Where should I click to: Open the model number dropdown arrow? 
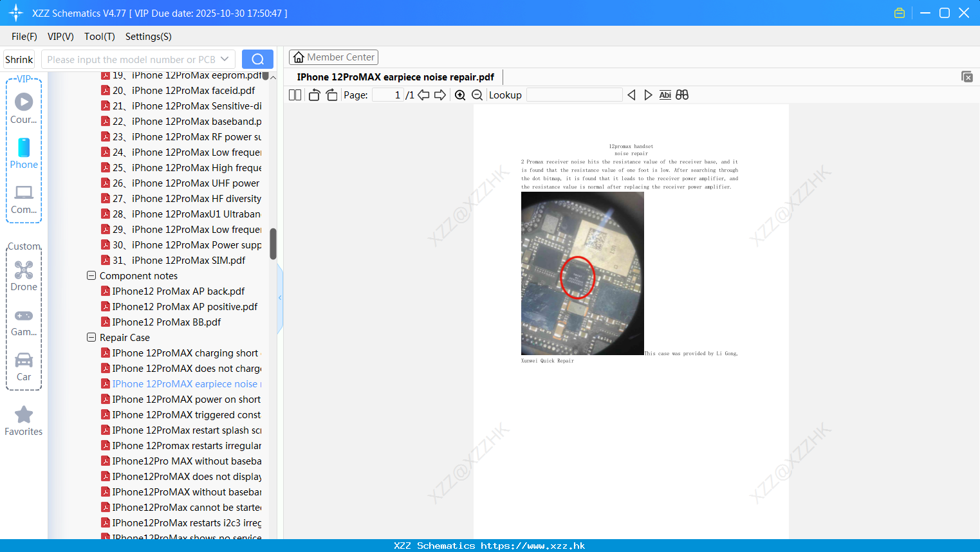click(x=225, y=59)
